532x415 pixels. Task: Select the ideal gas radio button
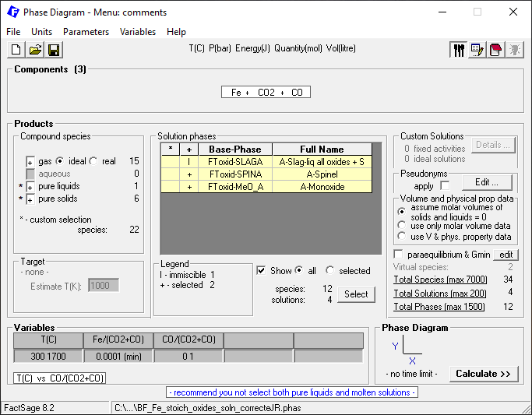pos(60,161)
